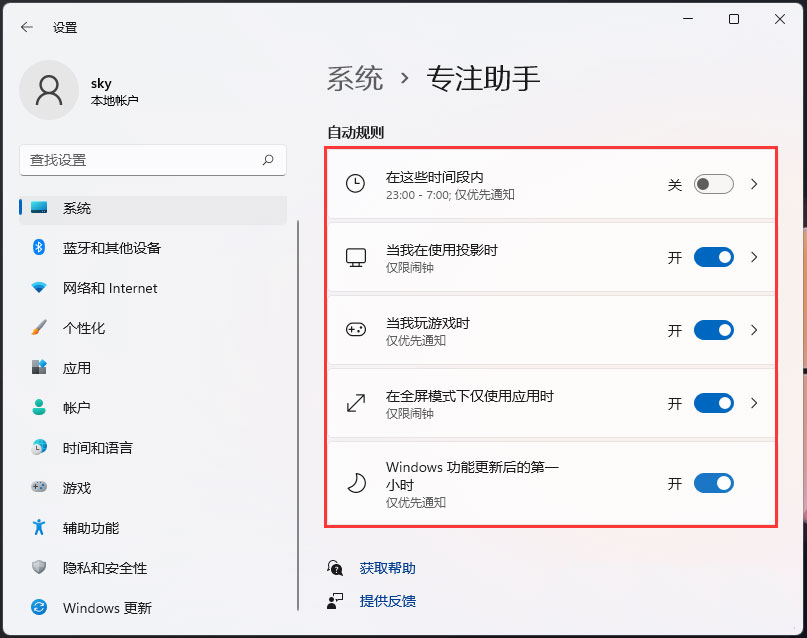Expand 当我在使用投影时 chevron arrow
Viewport: 807px width, 638px height.
click(754, 257)
